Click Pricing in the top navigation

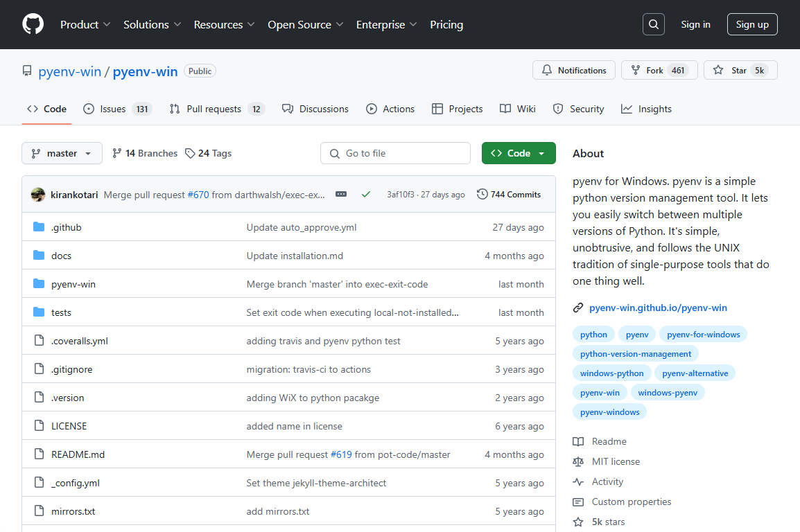[446, 24]
